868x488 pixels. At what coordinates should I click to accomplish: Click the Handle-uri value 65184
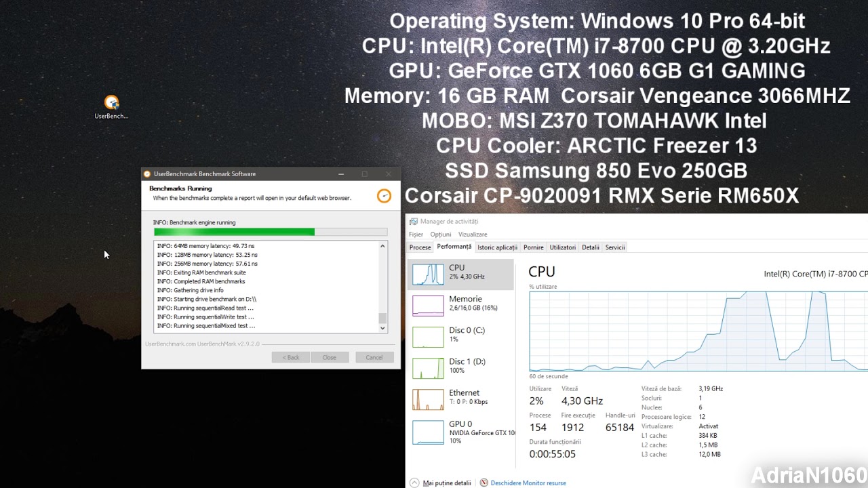pyautogui.click(x=620, y=428)
